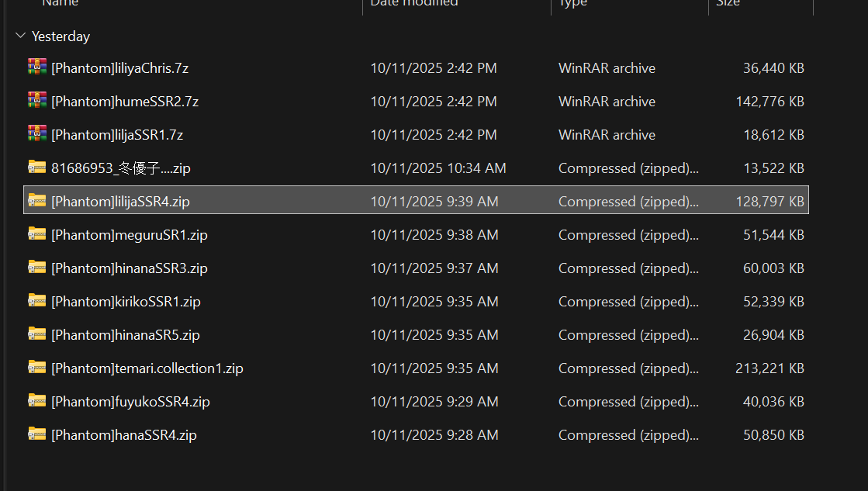This screenshot has height=491, width=868.
Task: Sort by the Size column header
Action: click(728, 3)
